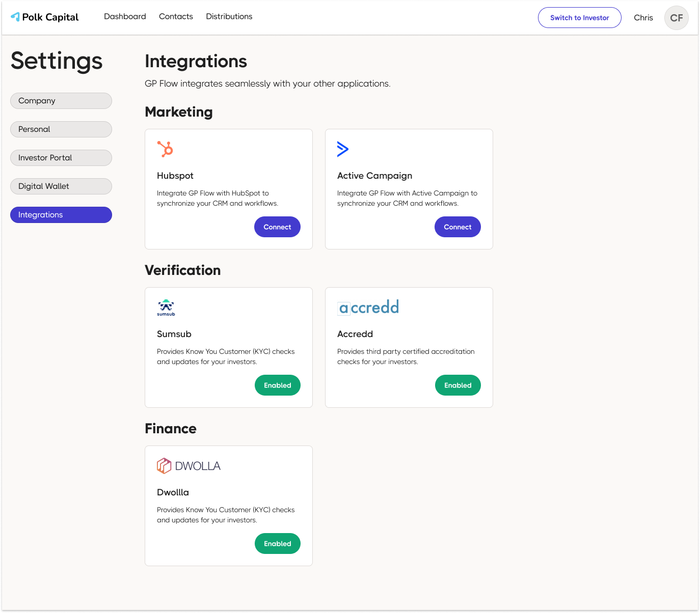This screenshot has width=700, height=613.
Task: Select the Company settings tab
Action: [61, 101]
